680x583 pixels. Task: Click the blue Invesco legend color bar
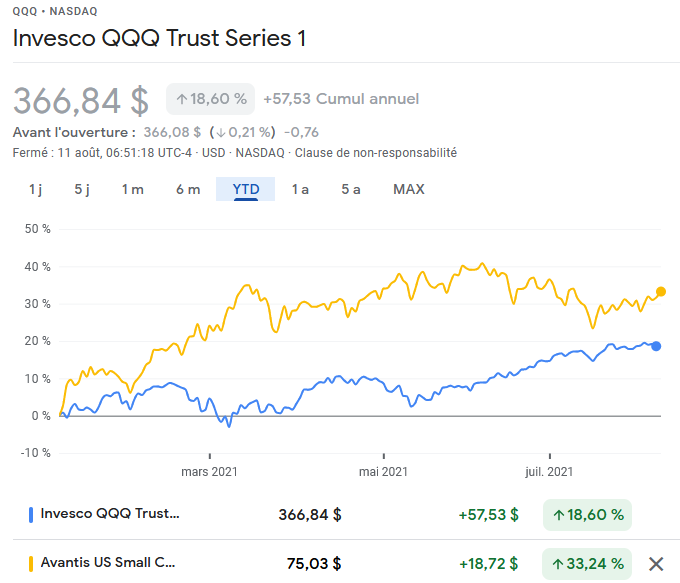coord(31,515)
